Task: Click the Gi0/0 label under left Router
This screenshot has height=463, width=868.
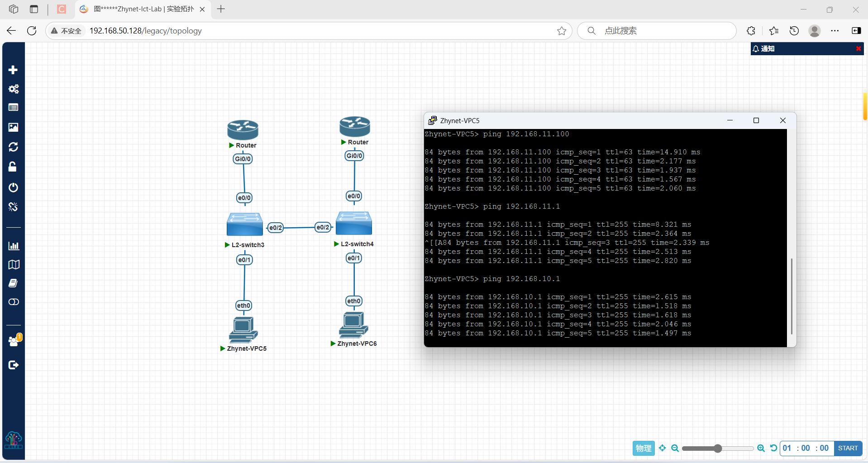Action: (x=243, y=159)
